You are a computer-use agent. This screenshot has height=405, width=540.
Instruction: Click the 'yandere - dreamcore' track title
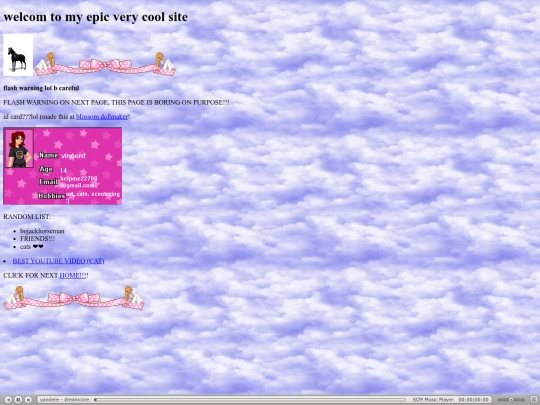[x=64, y=399]
